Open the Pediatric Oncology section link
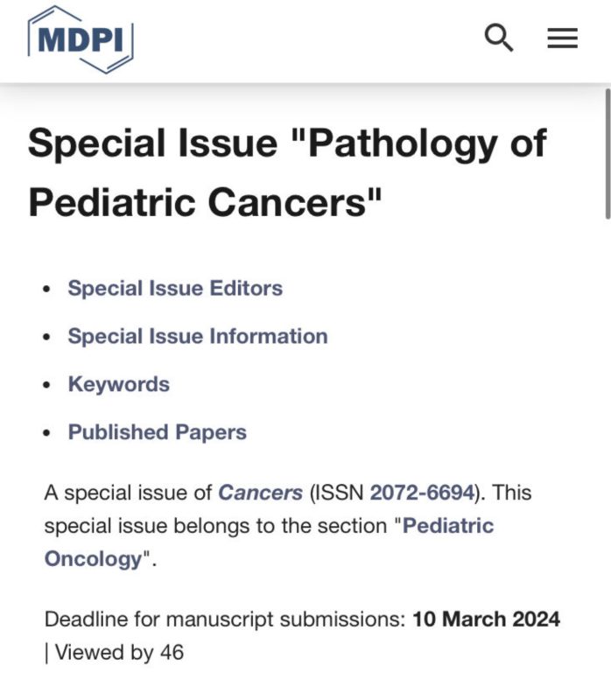611x700 pixels. [449, 526]
